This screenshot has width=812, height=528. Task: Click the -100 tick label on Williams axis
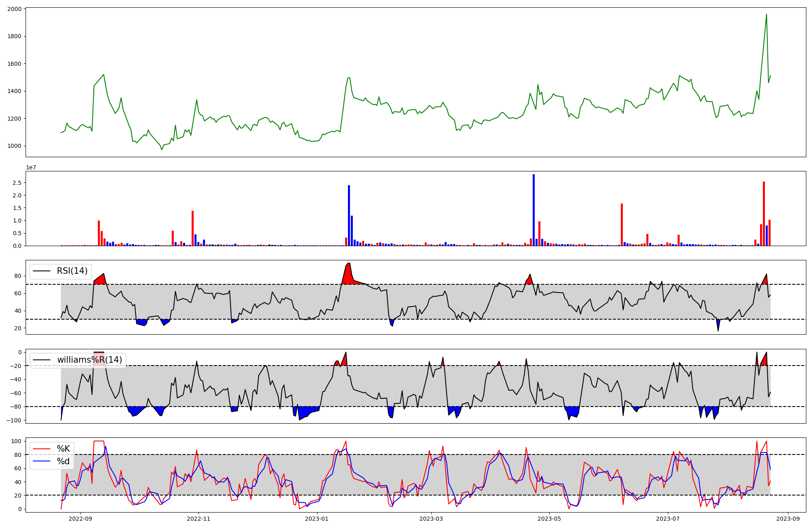[13, 420]
